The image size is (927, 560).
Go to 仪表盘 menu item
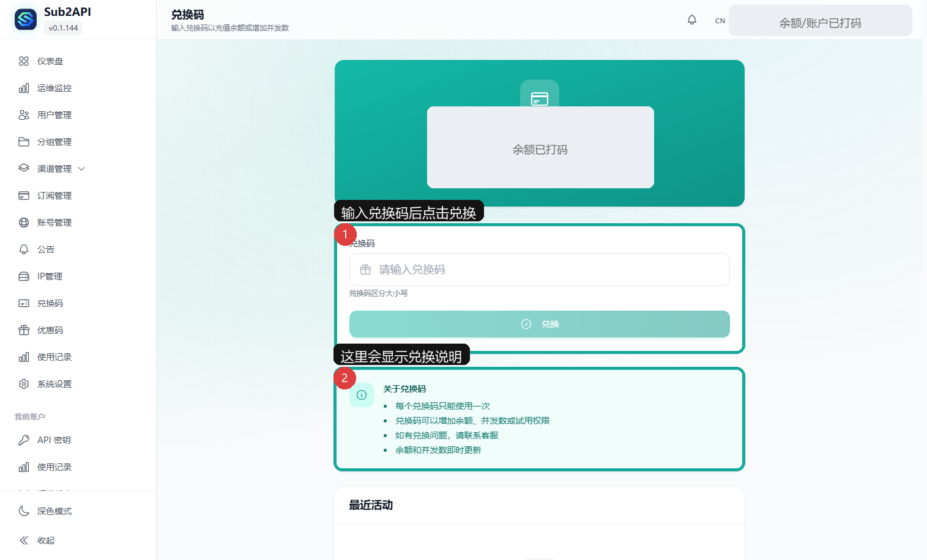[x=78, y=61]
